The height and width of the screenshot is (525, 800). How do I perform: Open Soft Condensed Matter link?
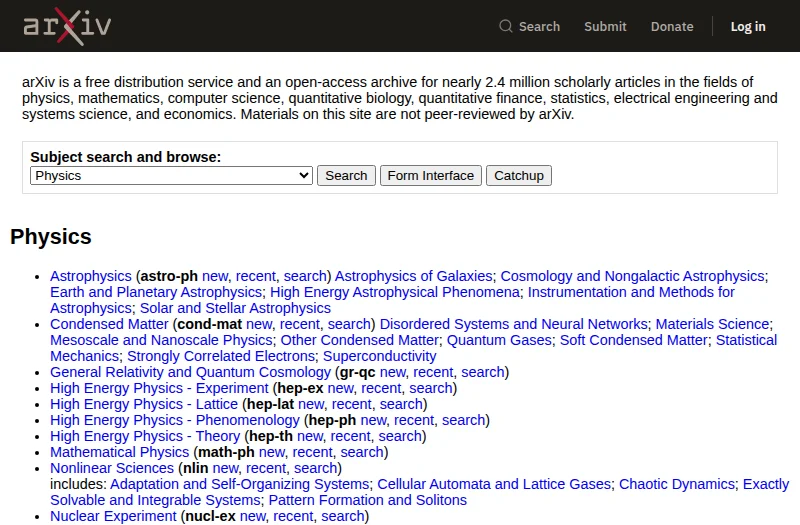pyautogui.click(x=634, y=340)
